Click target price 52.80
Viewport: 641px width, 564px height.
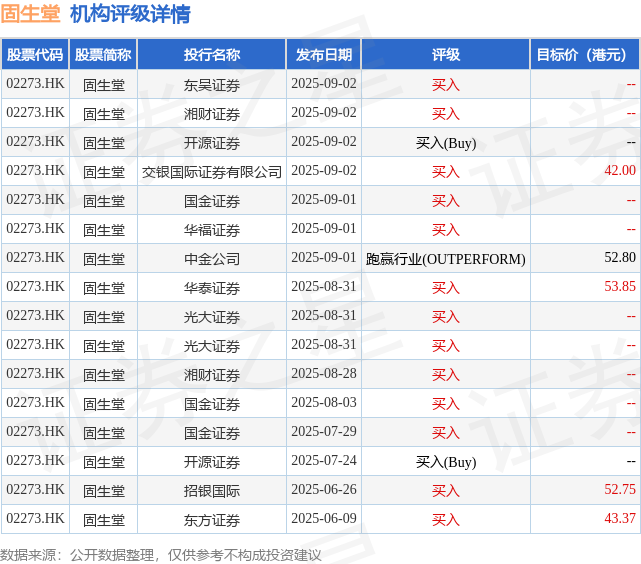coord(620,257)
